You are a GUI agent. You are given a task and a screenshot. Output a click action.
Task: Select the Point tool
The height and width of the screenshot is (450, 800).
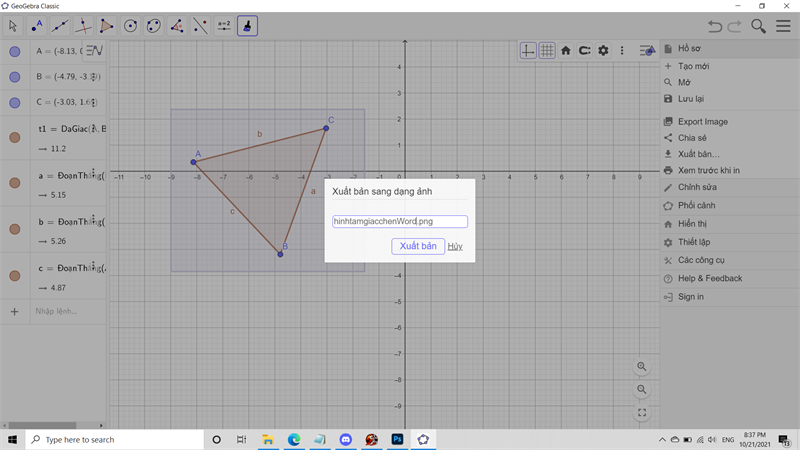coord(37,26)
